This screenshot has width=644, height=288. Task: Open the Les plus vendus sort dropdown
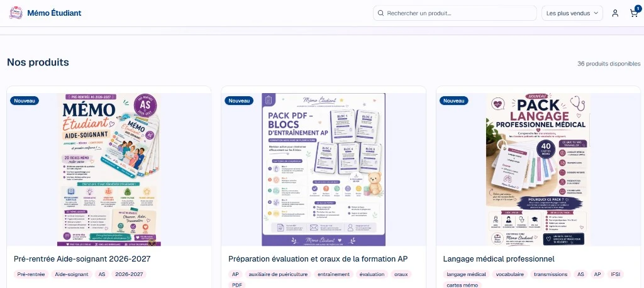(572, 13)
